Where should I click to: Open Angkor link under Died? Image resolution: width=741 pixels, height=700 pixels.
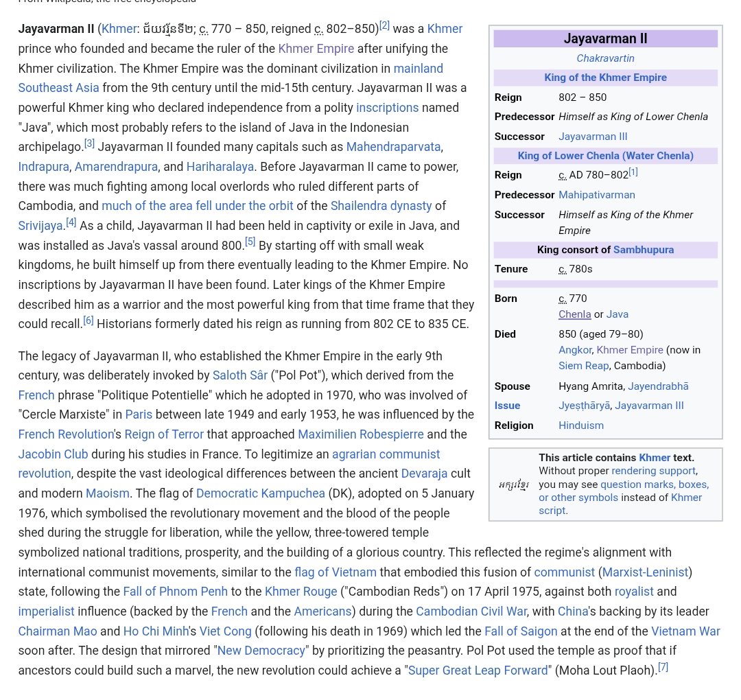click(575, 350)
